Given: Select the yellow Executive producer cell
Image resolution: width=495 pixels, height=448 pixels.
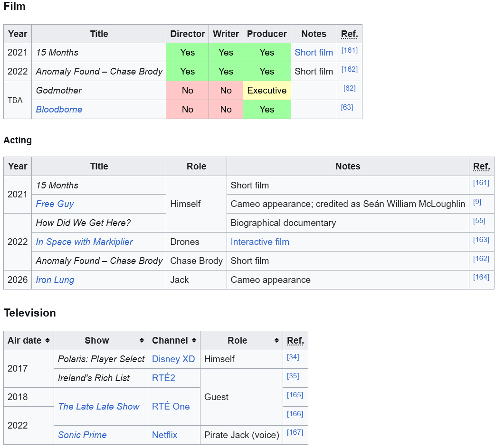Looking at the screenshot, I should pyautogui.click(x=267, y=91).
